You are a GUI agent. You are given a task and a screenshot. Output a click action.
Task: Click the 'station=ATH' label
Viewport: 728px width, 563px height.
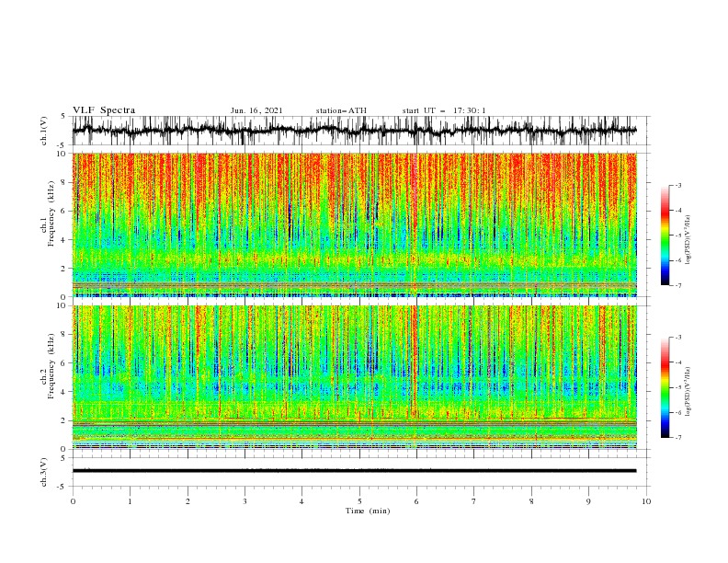click(341, 110)
